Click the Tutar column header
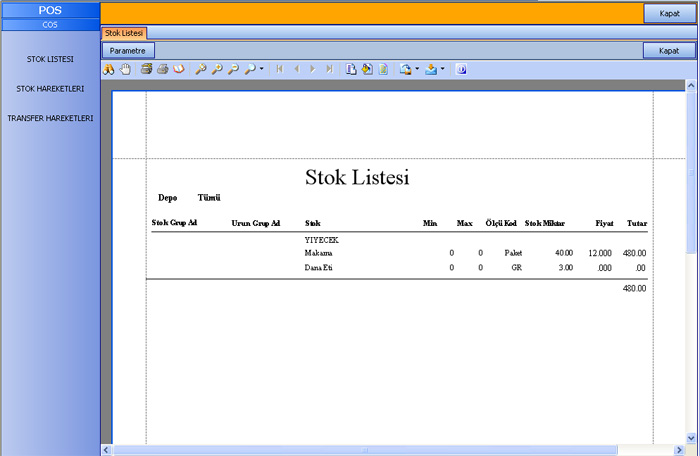This screenshot has height=456, width=700. (x=637, y=223)
